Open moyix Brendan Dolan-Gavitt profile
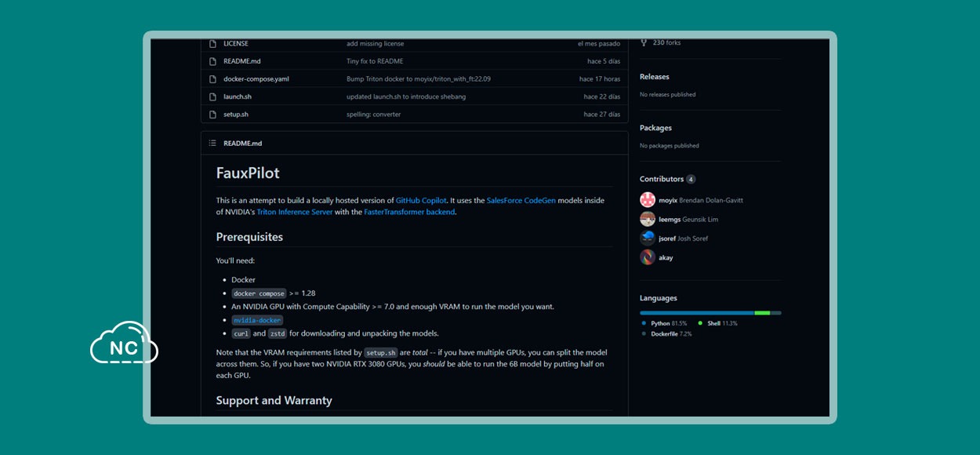 (701, 200)
